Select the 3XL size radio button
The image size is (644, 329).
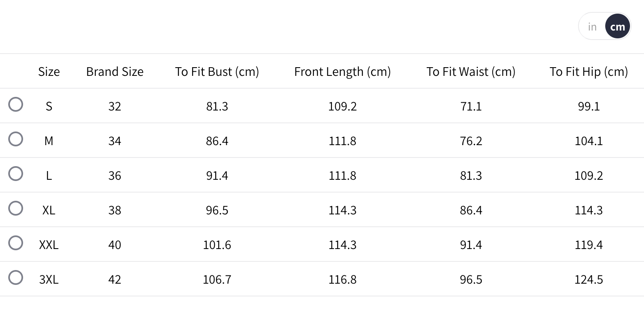coord(16,278)
